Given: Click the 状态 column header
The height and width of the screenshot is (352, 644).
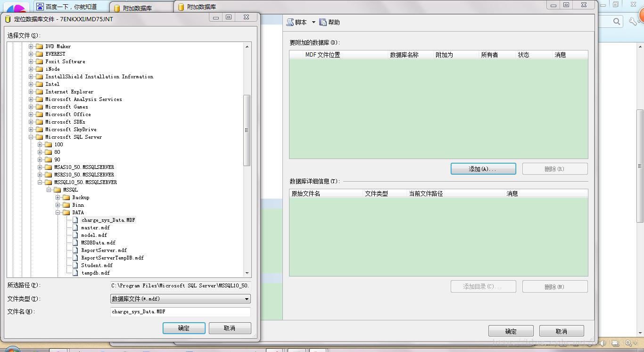Looking at the screenshot, I should pyautogui.click(x=535, y=55).
